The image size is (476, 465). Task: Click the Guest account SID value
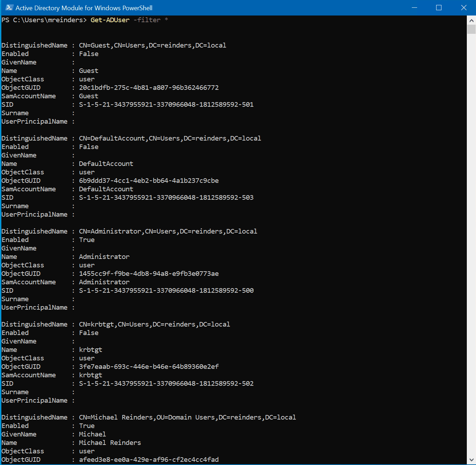point(166,104)
